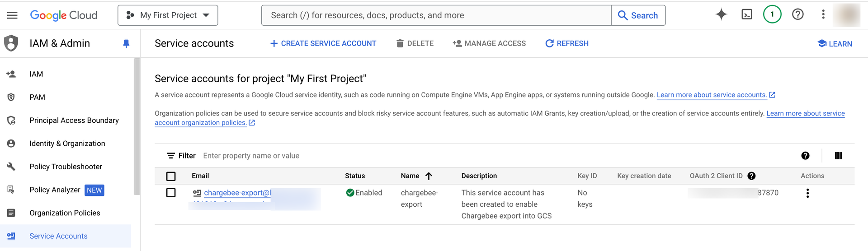This screenshot has height=251, width=868.
Task: Go to Policy Troubleshooter in the sidebar
Action: (x=66, y=167)
